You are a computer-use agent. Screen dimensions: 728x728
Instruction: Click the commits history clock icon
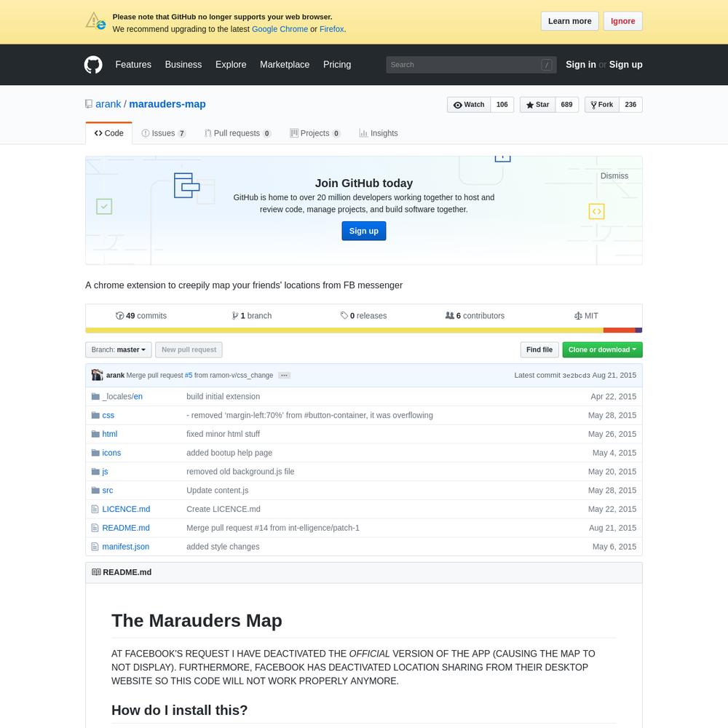pyautogui.click(x=120, y=316)
